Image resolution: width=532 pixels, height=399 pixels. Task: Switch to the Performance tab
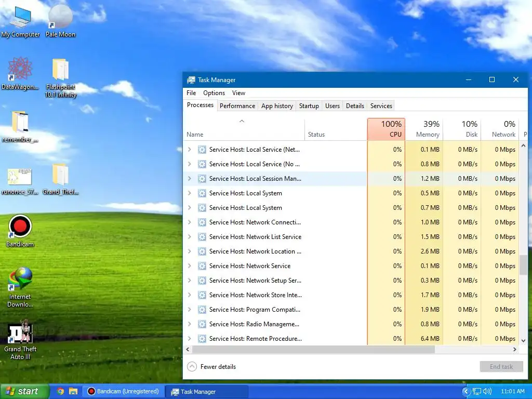[x=237, y=106]
